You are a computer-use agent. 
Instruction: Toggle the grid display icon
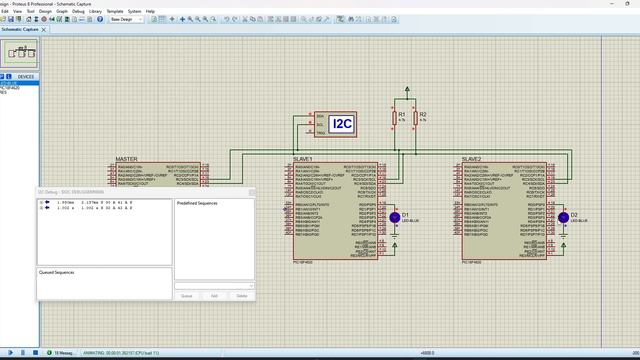coord(162,19)
